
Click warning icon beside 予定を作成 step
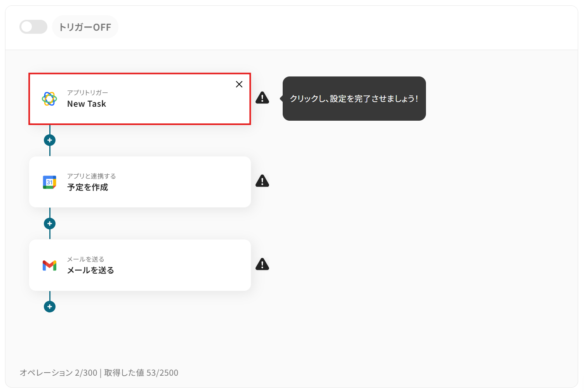pos(262,181)
